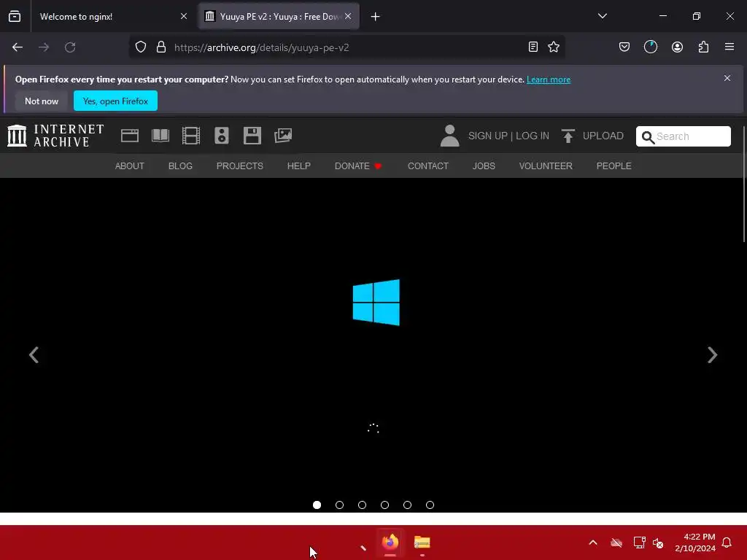
Task: Click the network tray icon
Action: tap(639, 542)
